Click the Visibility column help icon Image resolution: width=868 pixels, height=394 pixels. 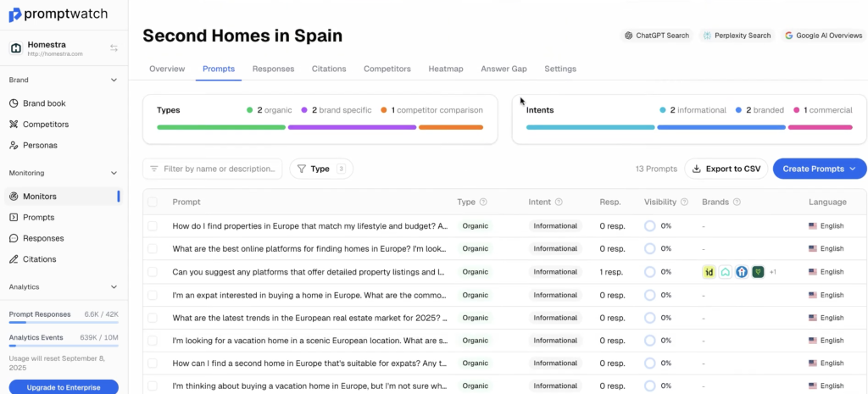pyautogui.click(x=684, y=202)
